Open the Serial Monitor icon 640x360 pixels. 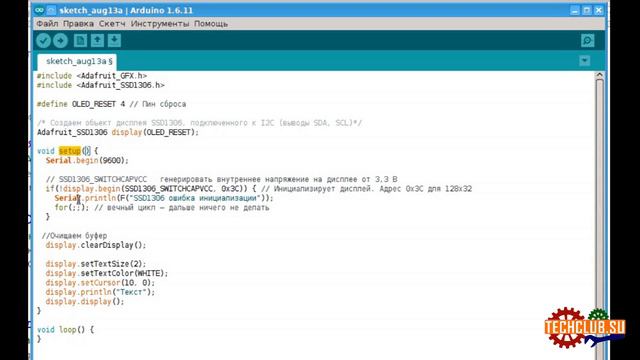click(x=587, y=40)
